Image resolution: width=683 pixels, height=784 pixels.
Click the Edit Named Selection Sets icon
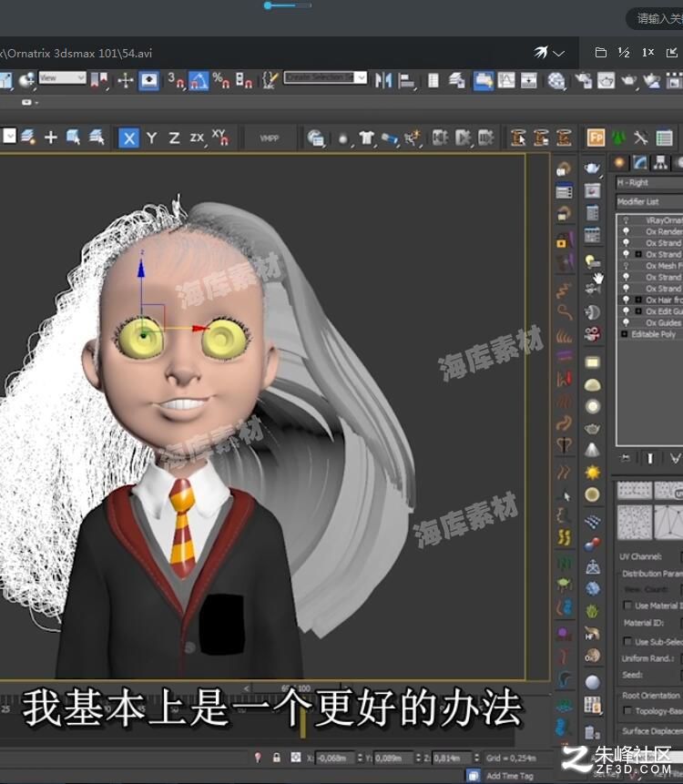click(270, 80)
